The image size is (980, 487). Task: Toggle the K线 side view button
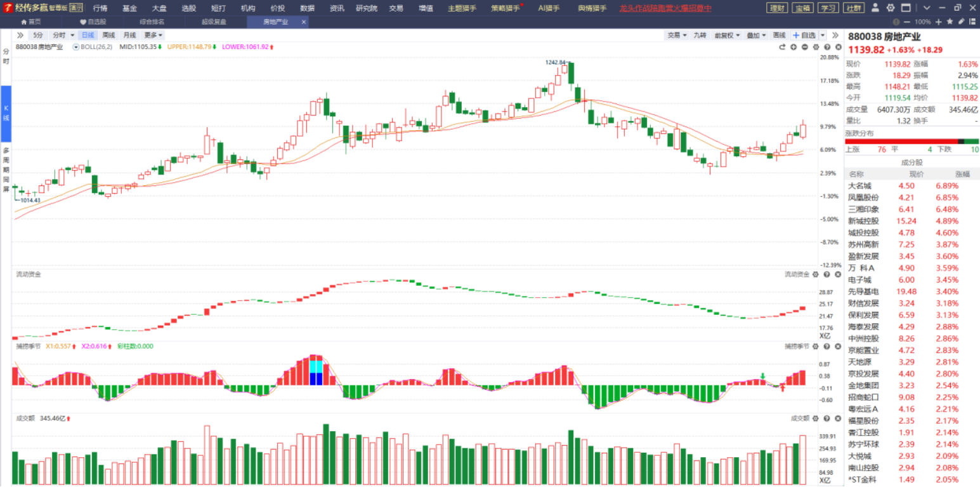[x=6, y=114]
